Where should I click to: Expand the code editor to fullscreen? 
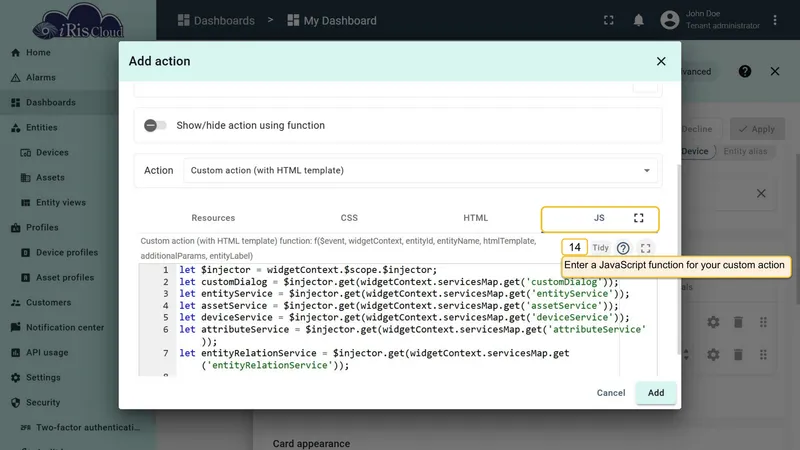(645, 248)
